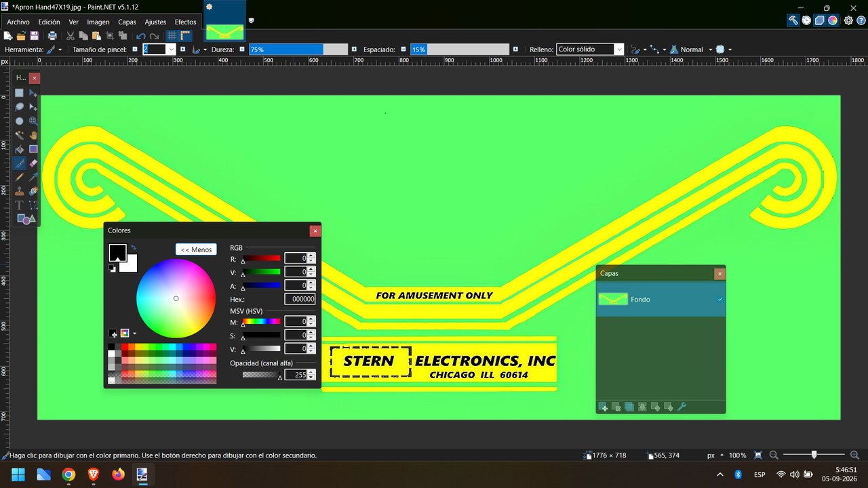Toggle the pixel grid view button
The width and height of the screenshot is (868, 488).
point(172,36)
